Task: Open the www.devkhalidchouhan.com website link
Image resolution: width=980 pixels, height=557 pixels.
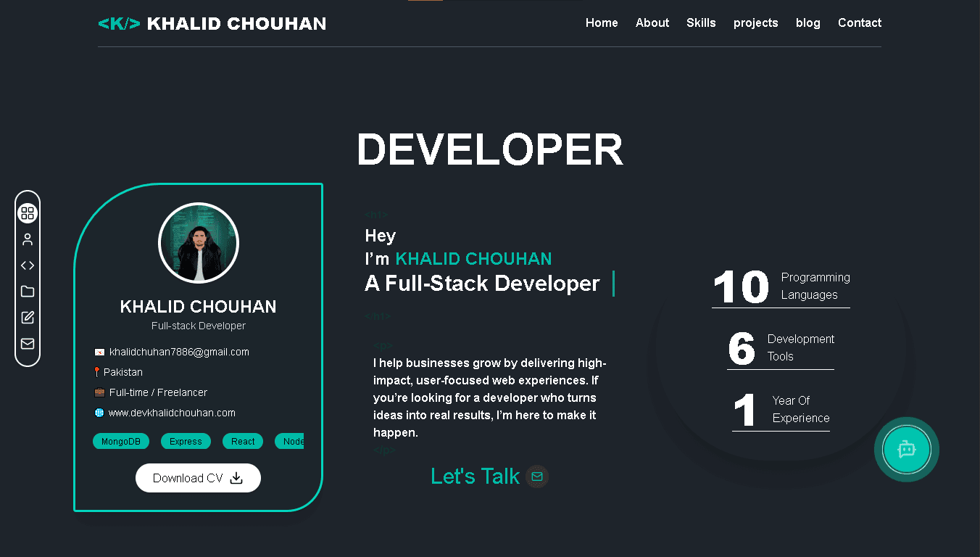Action: (172, 413)
